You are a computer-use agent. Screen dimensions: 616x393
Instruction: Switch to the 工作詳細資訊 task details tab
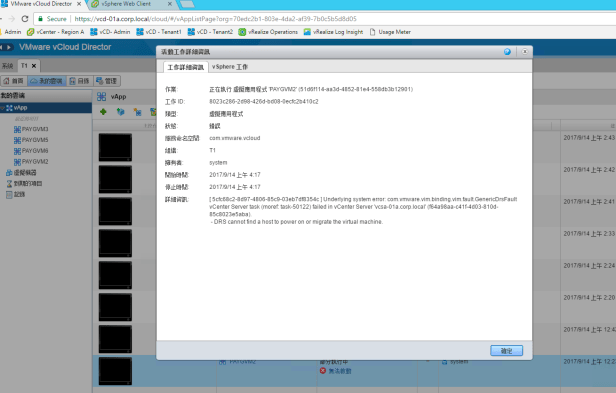click(186, 67)
